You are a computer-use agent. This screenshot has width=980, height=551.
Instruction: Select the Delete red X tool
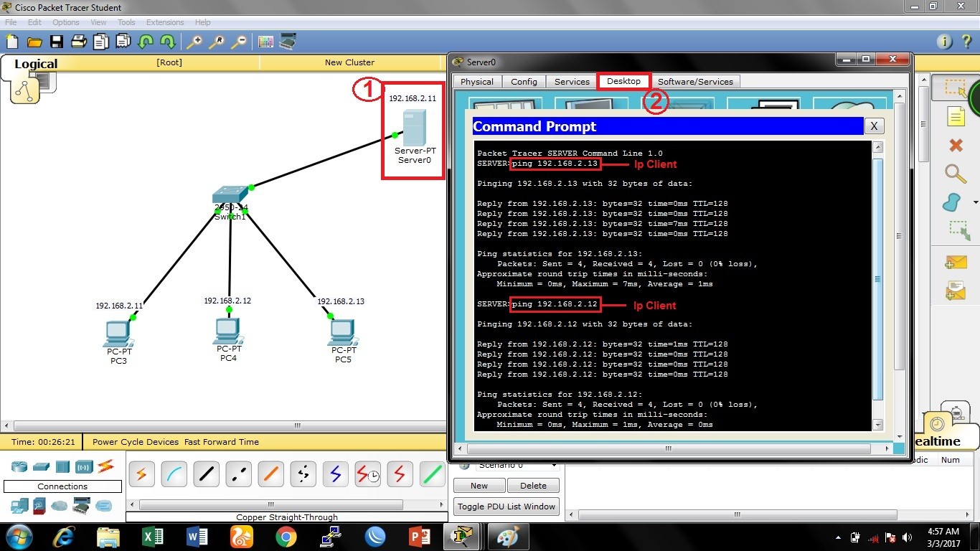956,145
